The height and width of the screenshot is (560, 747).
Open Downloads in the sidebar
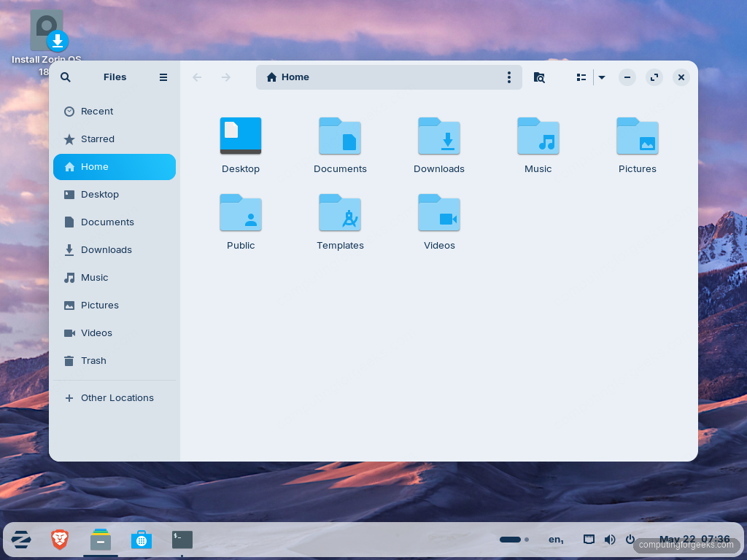(115, 249)
